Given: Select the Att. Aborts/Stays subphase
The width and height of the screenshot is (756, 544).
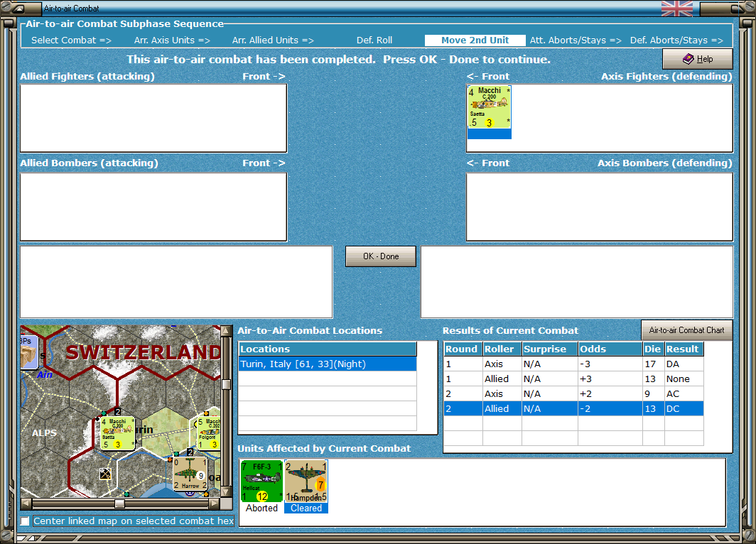Looking at the screenshot, I should (x=576, y=40).
